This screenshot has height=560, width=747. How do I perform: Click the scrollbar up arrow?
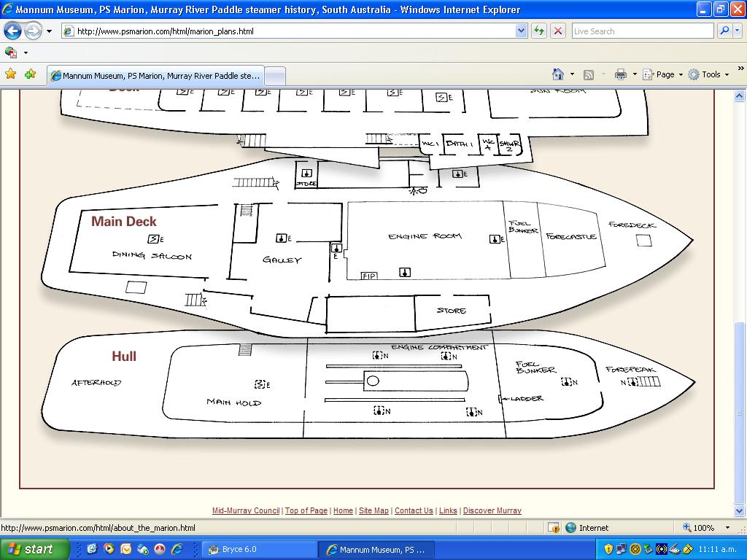740,96
